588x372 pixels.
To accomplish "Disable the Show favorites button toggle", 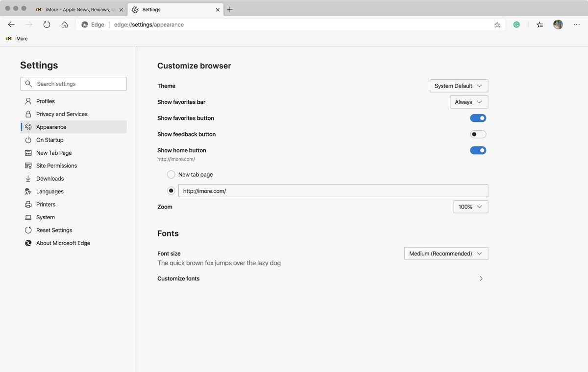I will (x=478, y=118).
